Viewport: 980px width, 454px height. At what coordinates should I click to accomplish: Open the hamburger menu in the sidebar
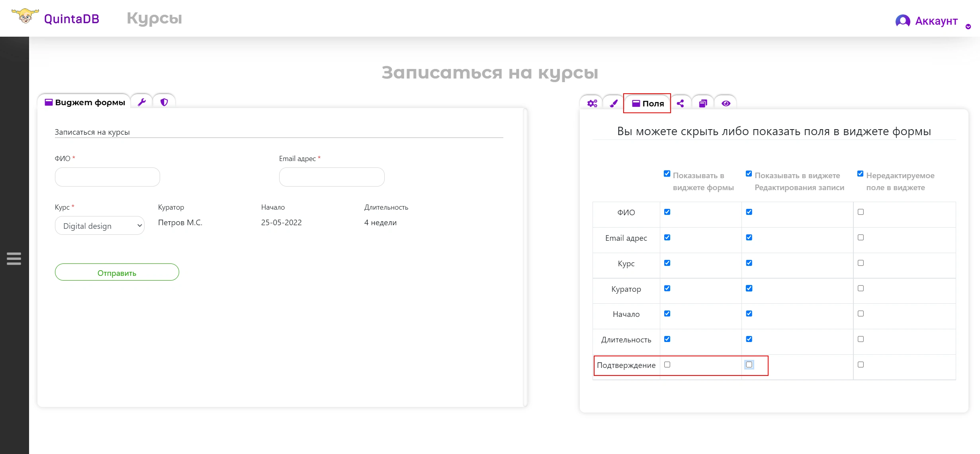14,259
